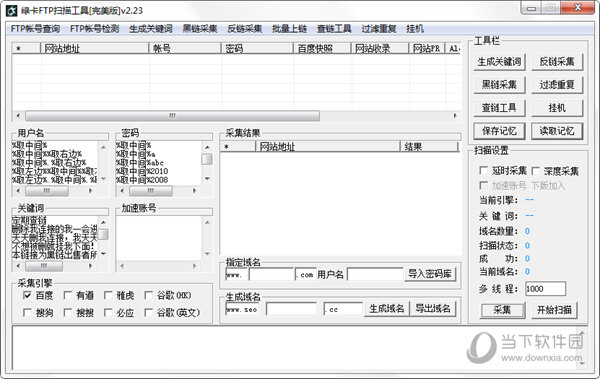Viewport: 600px width, 379px height.
Task: Open the 生成关键词 menu
Action: point(151,29)
